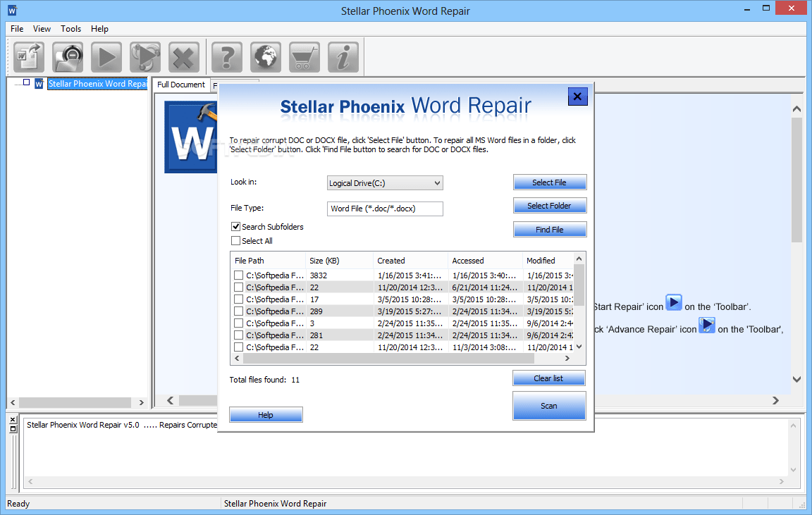Sort by Accessed column header

(485, 261)
